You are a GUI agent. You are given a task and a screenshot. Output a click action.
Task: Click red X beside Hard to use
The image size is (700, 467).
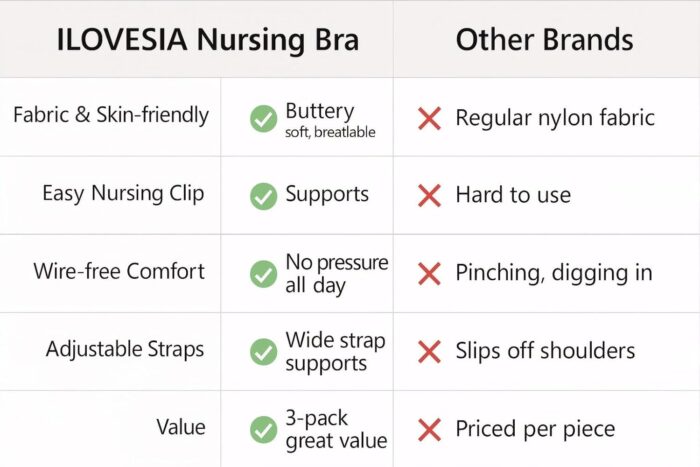429,196
